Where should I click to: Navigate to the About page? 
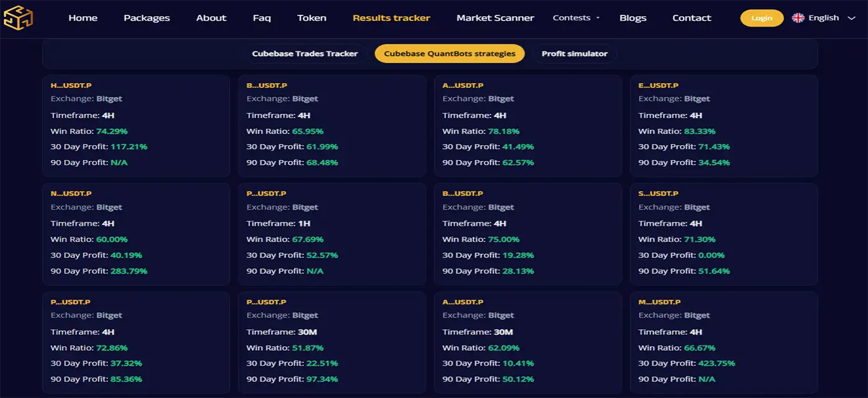[211, 18]
